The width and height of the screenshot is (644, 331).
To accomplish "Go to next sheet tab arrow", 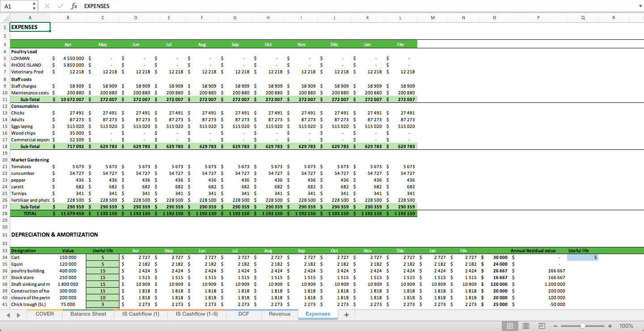I will 18,315.
